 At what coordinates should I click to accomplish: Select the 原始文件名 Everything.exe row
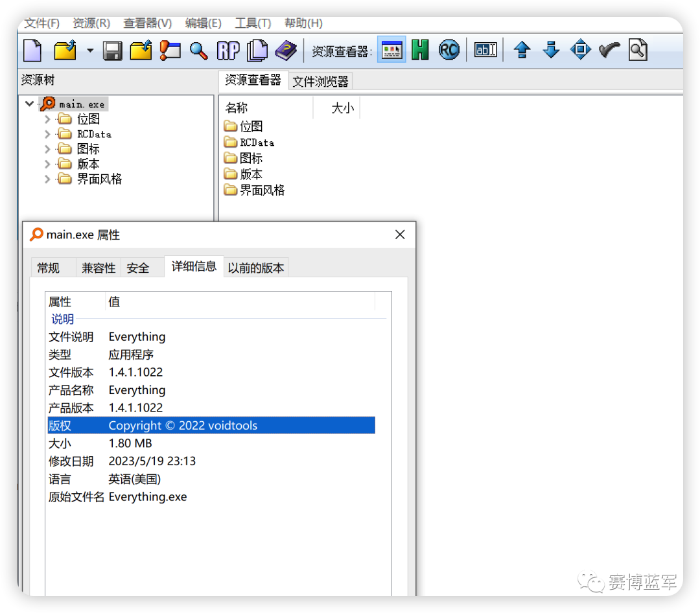211,497
